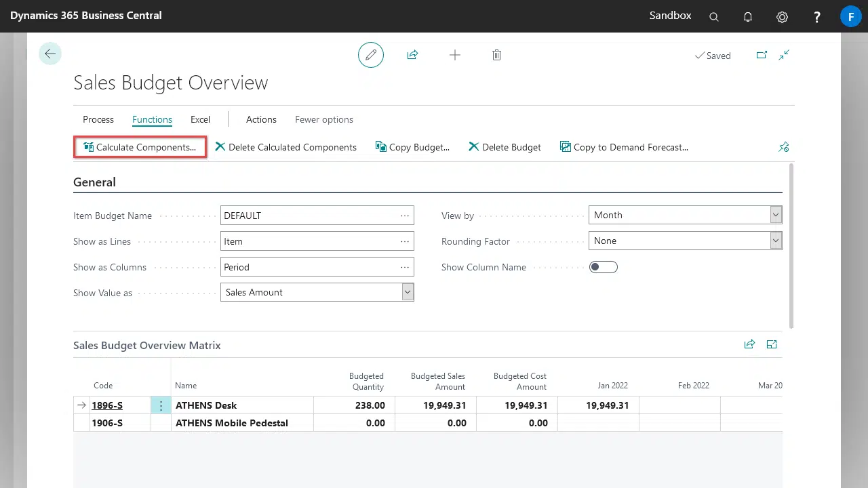The image size is (868, 488).
Task: Open the settings gear icon
Action: click(x=782, y=17)
